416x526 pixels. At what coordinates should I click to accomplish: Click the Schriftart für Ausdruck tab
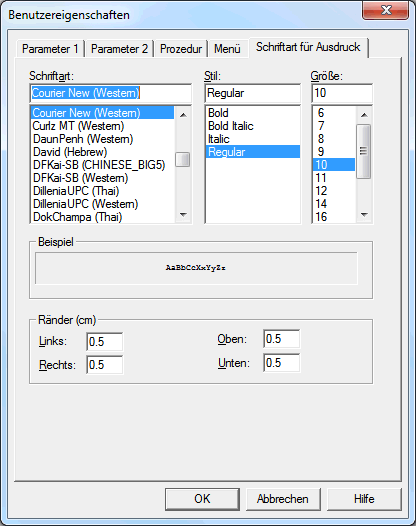[x=308, y=47]
